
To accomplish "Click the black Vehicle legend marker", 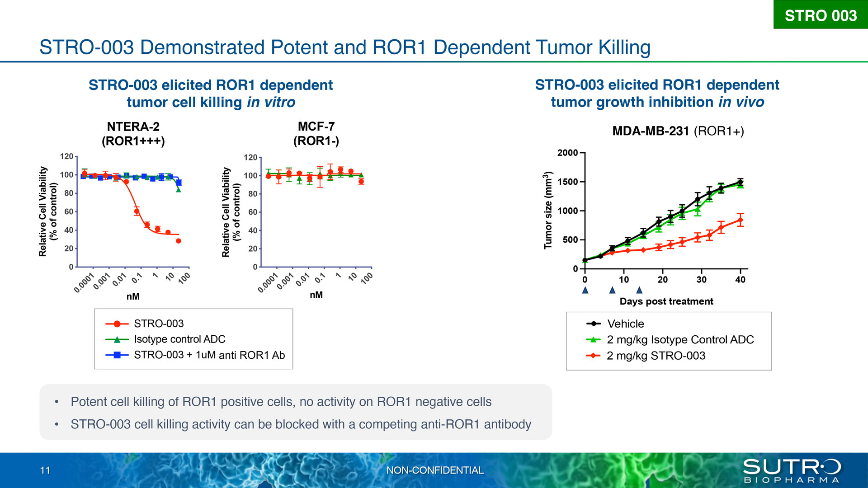I will [593, 324].
